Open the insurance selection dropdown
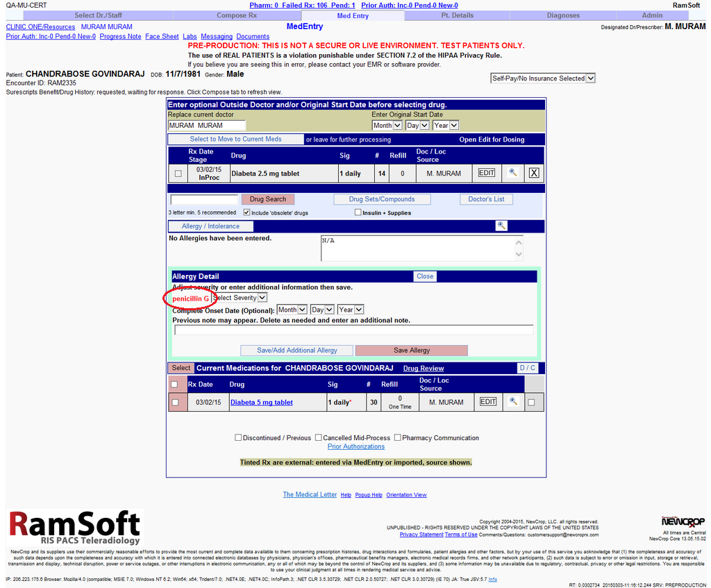 pyautogui.click(x=543, y=78)
